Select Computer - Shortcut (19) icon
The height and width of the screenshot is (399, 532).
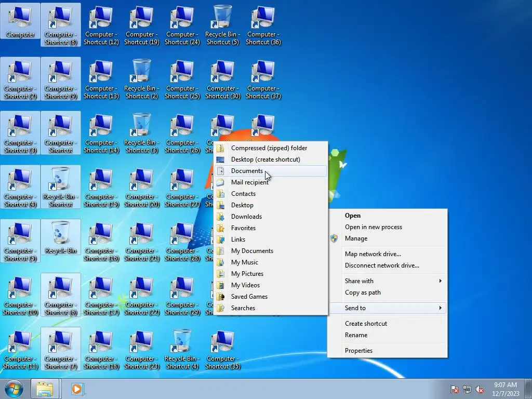click(x=142, y=25)
